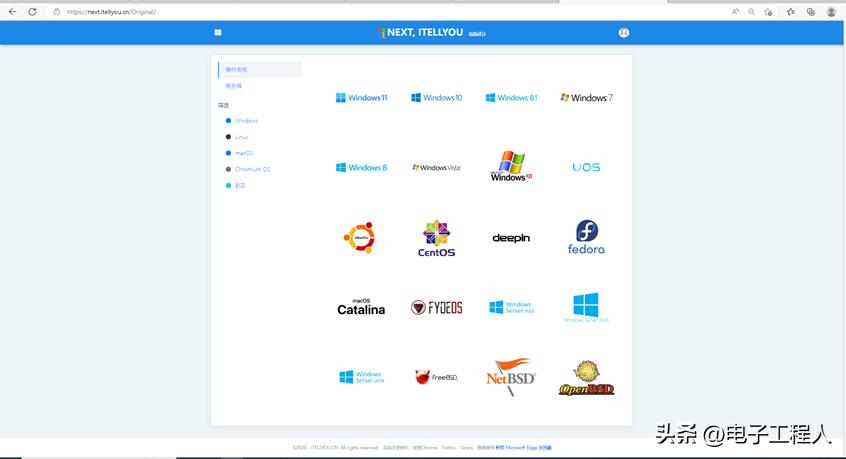Open the hamburger menu in blue header
The image size is (846, 459).
(218, 32)
